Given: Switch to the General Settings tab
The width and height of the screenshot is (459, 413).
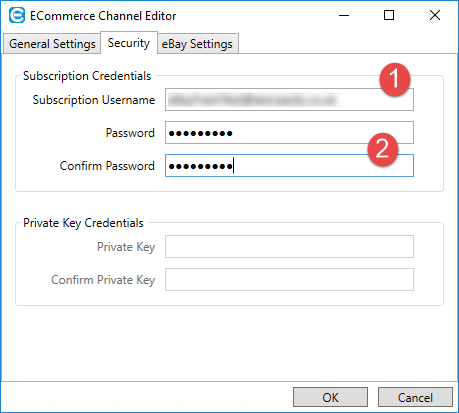Looking at the screenshot, I should click(x=52, y=44).
